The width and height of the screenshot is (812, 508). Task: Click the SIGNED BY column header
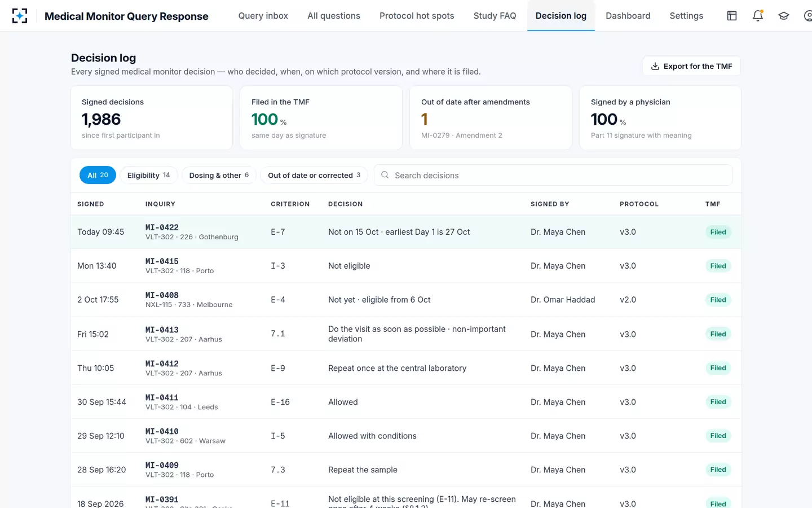coord(550,204)
